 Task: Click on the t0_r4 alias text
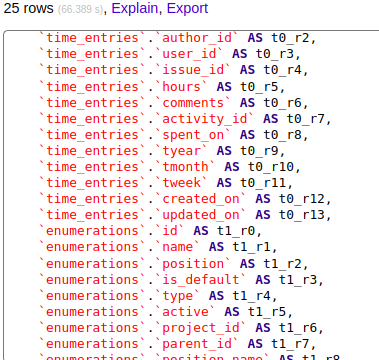[283, 70]
